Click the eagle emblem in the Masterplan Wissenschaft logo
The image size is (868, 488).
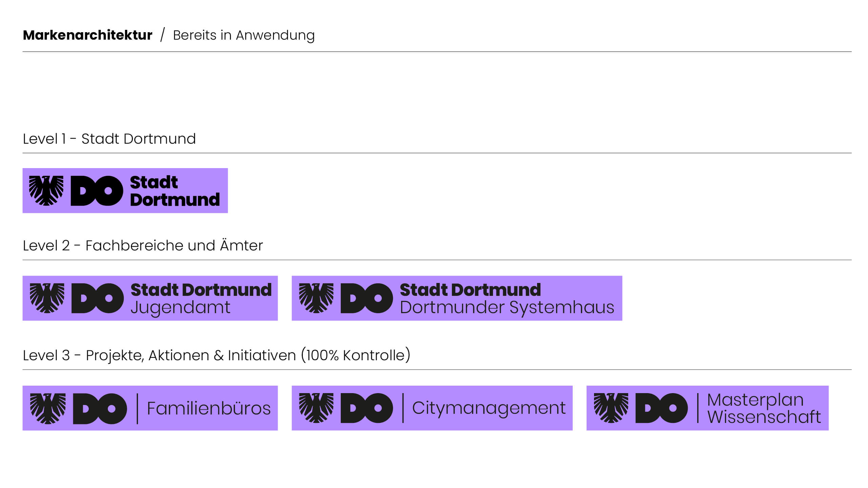click(x=611, y=408)
